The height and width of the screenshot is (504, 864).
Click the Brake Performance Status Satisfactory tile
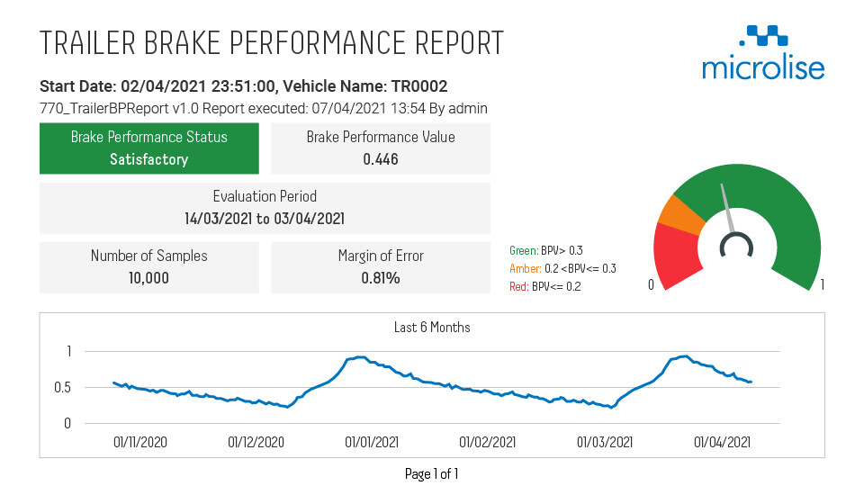(x=149, y=148)
